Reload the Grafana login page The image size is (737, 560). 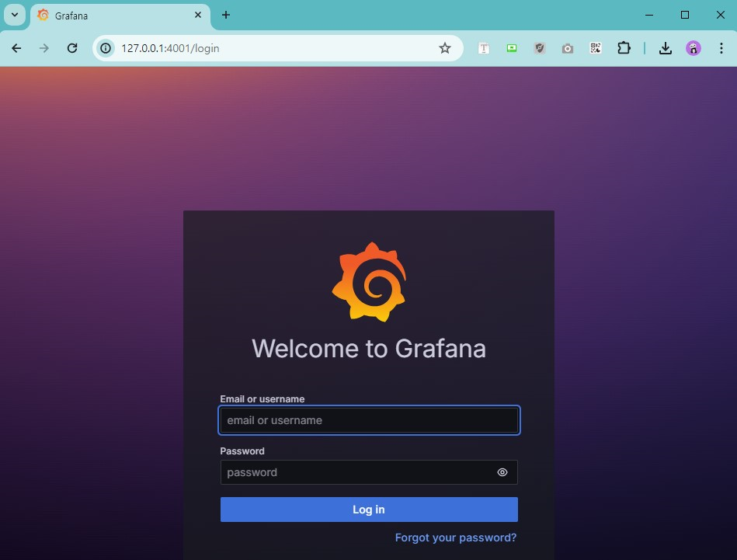click(x=72, y=48)
